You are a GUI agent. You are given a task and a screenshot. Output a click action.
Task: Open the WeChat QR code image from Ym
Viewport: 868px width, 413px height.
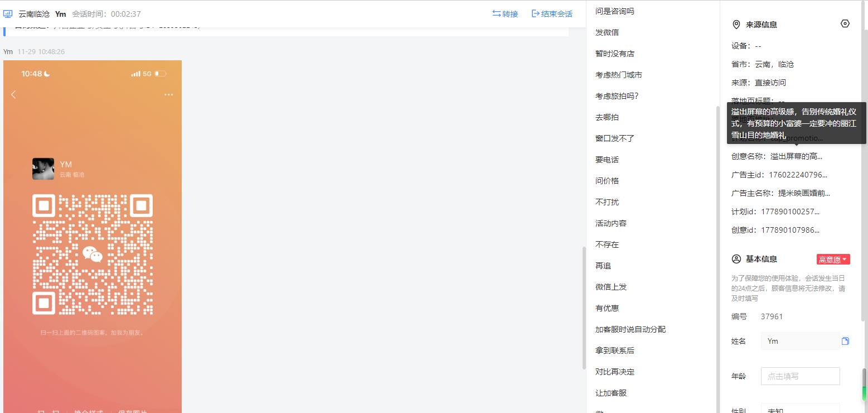coord(93,237)
